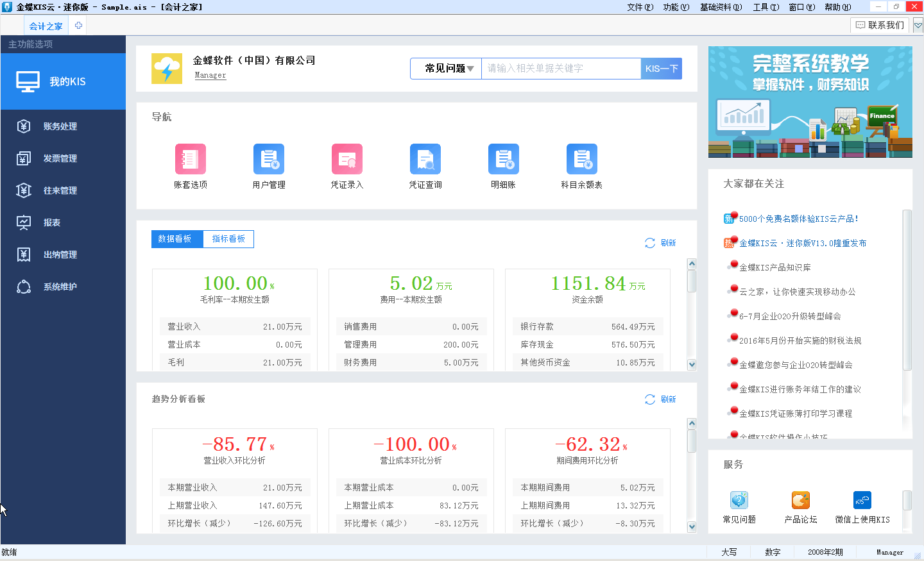Image resolution: width=924 pixels, height=561 pixels.
Task: Open the 基础资料 menu
Action: [x=721, y=7]
